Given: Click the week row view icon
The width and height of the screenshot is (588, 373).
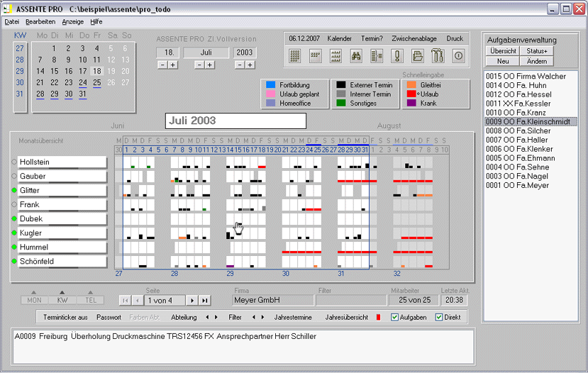Looking at the screenshot, I should (x=316, y=56).
